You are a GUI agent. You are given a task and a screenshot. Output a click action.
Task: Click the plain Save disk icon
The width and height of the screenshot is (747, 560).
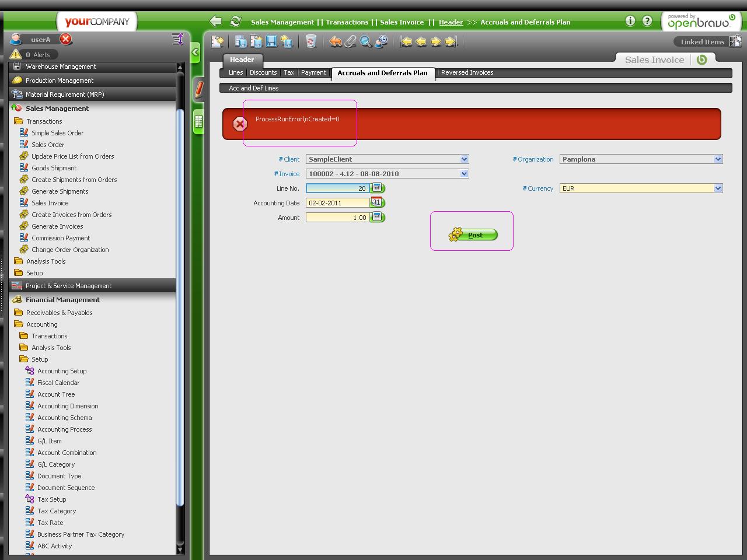point(271,41)
